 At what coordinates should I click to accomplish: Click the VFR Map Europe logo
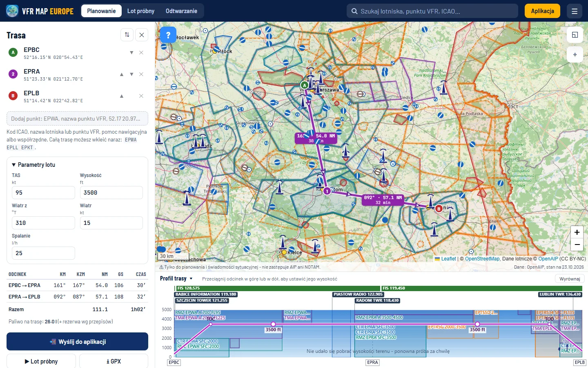coord(40,11)
